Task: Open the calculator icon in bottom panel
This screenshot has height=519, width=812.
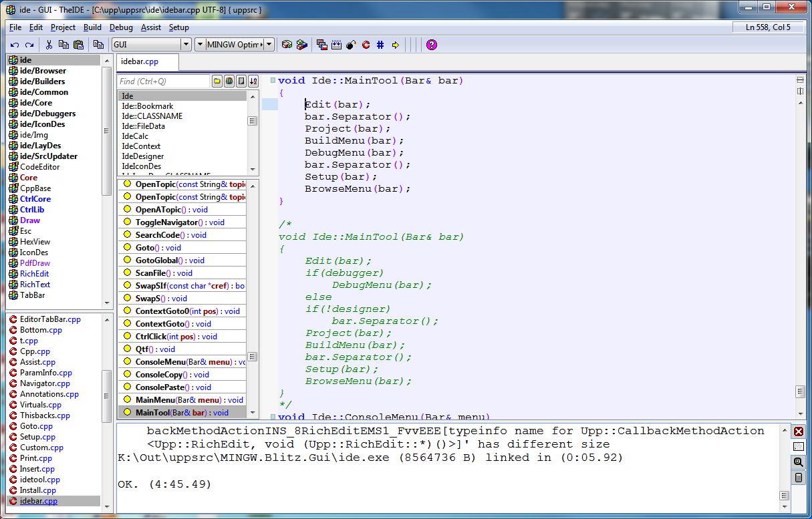Action: point(798,478)
